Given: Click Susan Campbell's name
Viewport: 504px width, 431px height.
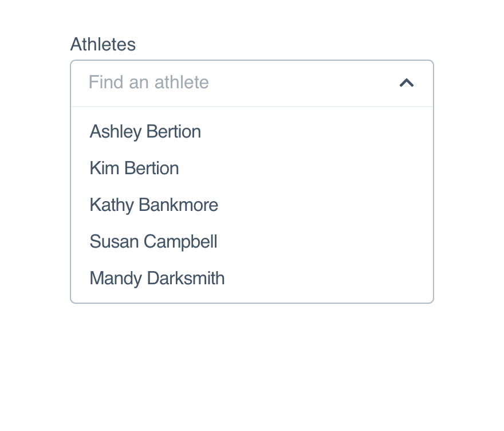Looking at the screenshot, I should point(153,242).
